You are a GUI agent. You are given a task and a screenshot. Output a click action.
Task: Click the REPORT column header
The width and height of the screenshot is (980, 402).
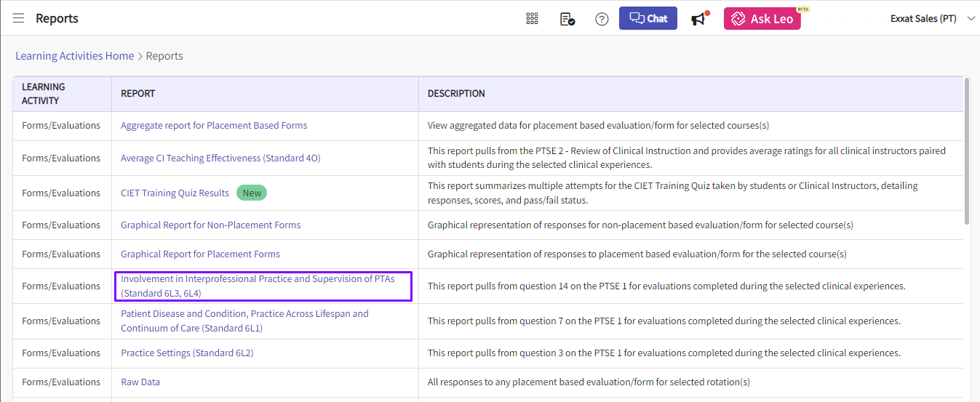[x=138, y=94]
